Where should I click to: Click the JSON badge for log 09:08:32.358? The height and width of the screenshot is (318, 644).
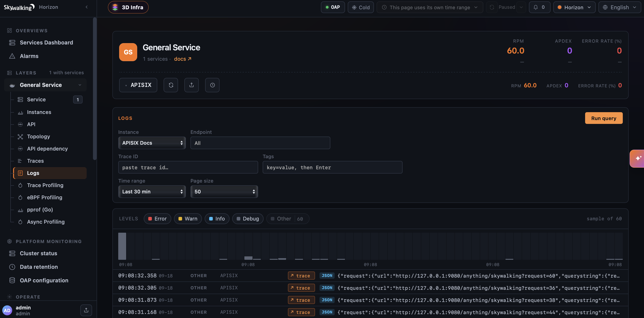(327, 276)
